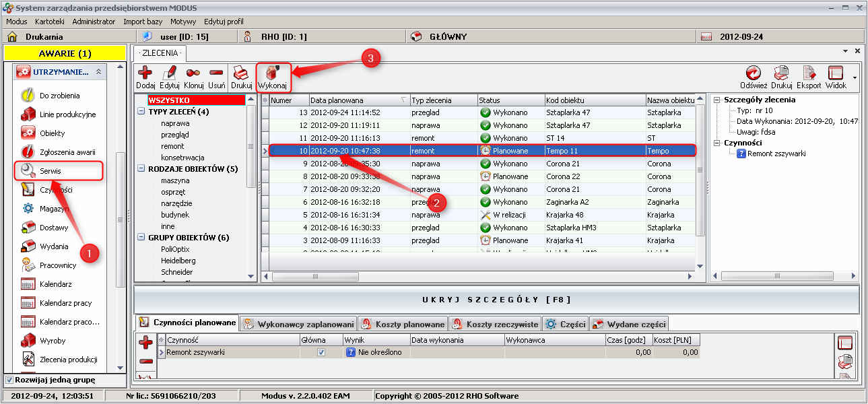Collapse Szczegóły zlecenia in details panel

point(717,100)
